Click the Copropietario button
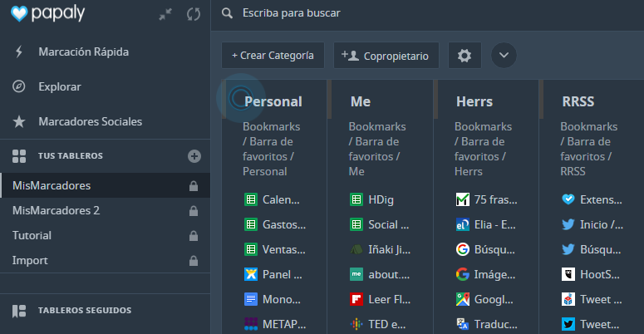 [386, 56]
